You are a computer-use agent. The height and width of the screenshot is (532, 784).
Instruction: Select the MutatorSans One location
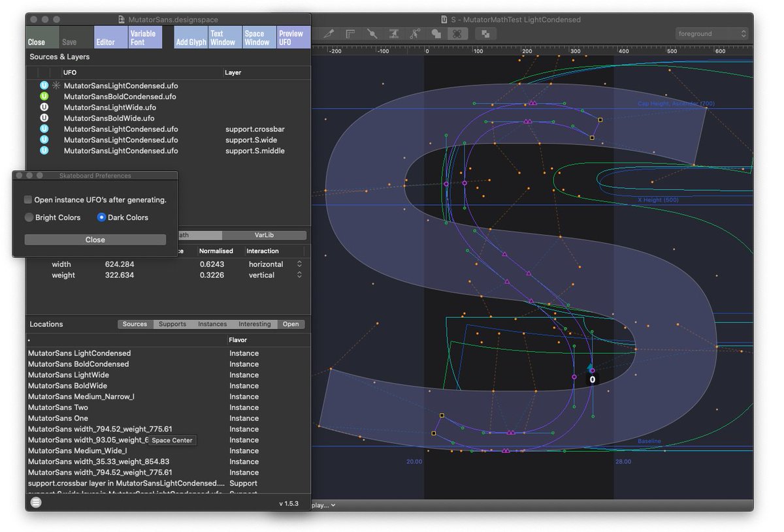click(x=168, y=418)
